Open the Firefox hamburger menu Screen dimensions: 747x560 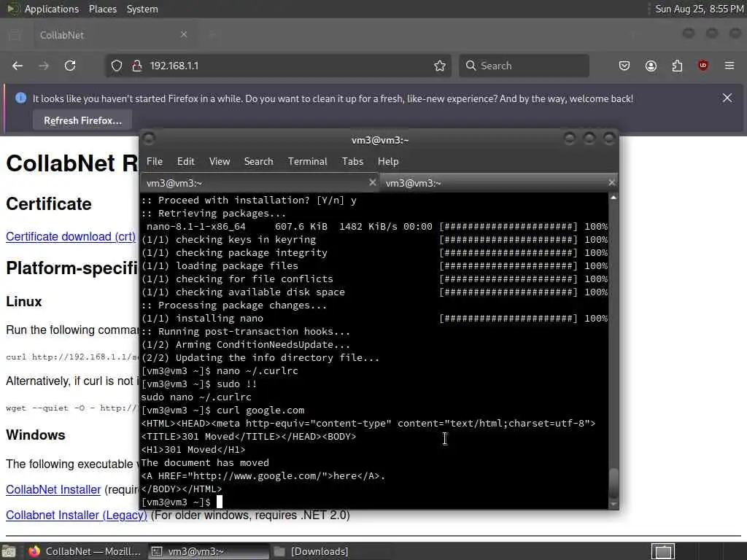[729, 66]
